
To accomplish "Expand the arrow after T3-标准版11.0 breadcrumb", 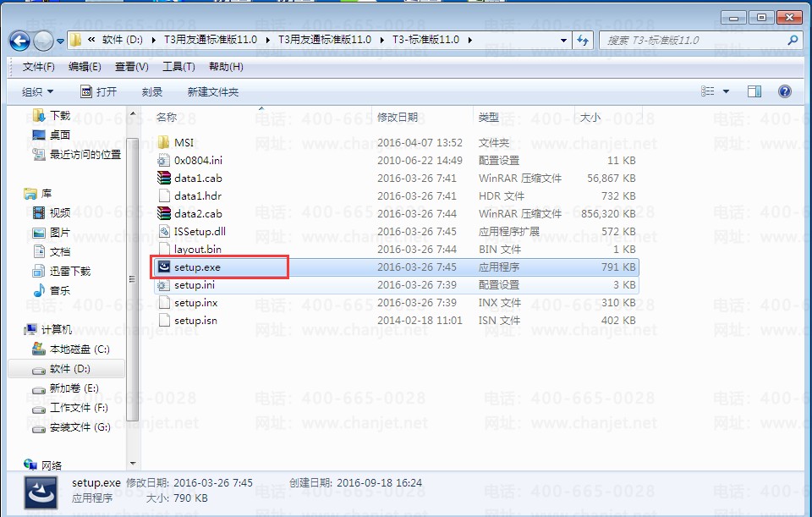I will [x=469, y=40].
